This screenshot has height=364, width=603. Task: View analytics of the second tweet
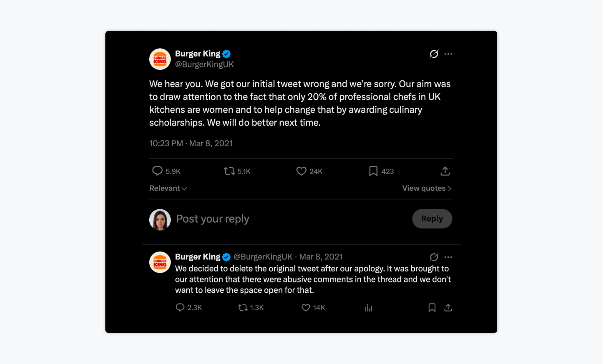click(369, 308)
